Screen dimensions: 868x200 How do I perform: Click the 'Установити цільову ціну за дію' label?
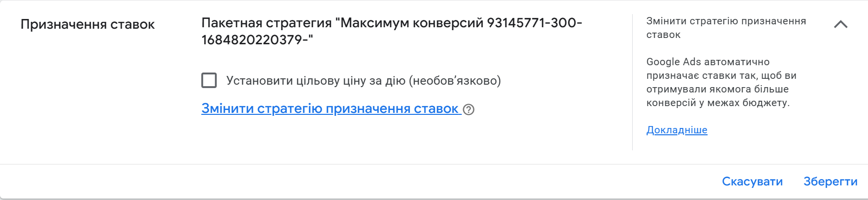click(316, 81)
